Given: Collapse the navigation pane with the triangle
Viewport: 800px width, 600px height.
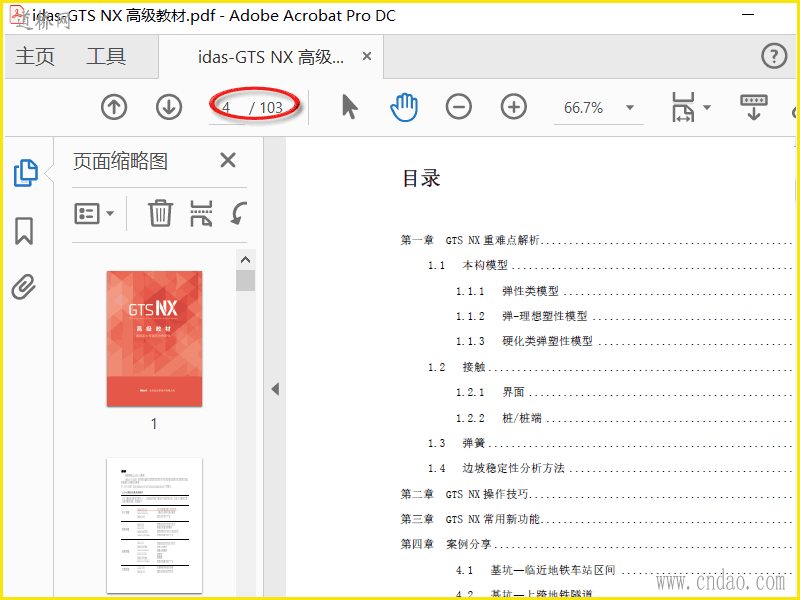Looking at the screenshot, I should coord(276,389).
